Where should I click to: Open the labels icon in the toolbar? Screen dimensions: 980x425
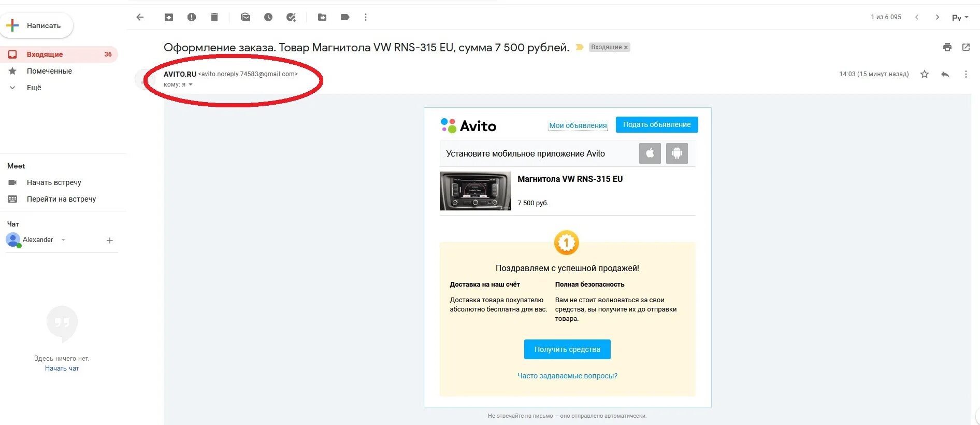pos(345,17)
